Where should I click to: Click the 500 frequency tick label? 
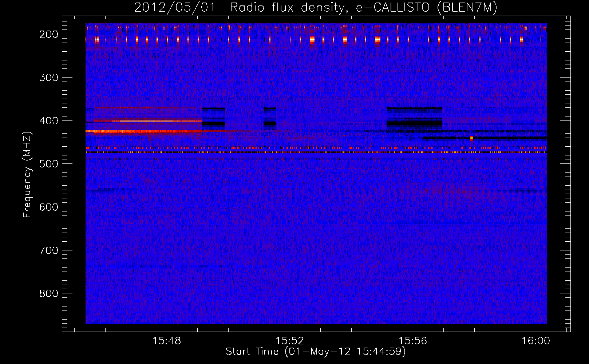pyautogui.click(x=49, y=164)
